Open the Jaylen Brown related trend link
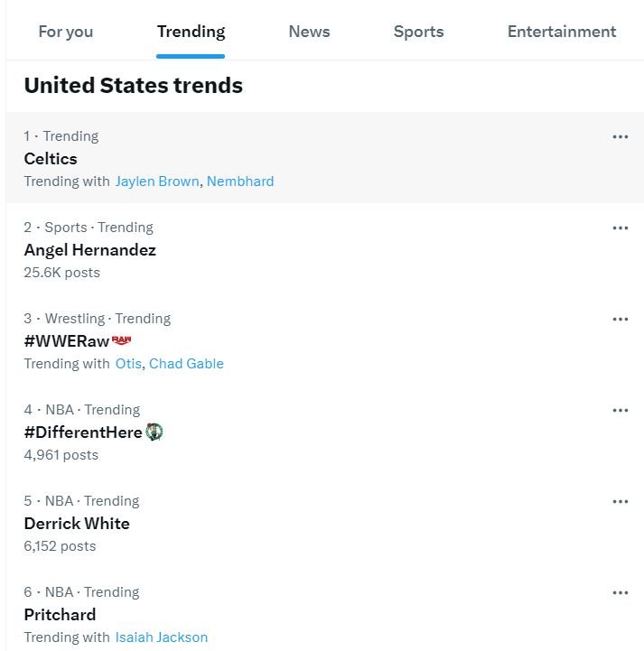The height and width of the screenshot is (651, 644). coord(157,181)
